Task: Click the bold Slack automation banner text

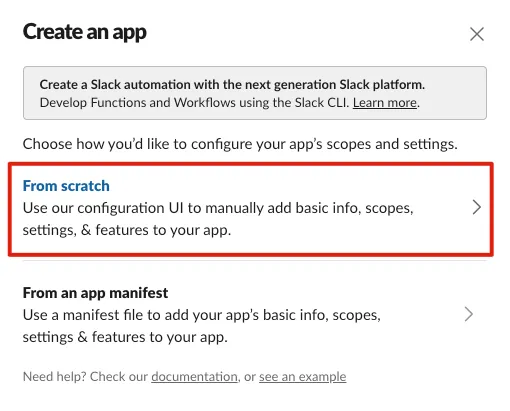Action: click(232, 85)
